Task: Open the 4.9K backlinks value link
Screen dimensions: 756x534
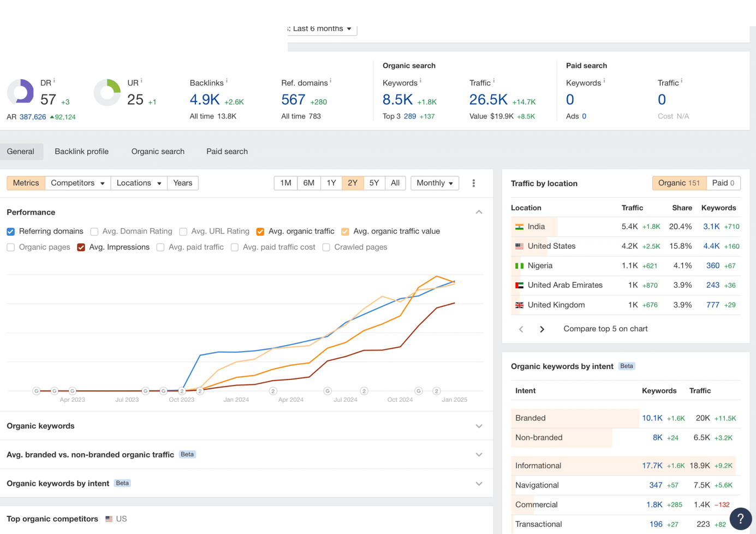Action: [x=205, y=99]
